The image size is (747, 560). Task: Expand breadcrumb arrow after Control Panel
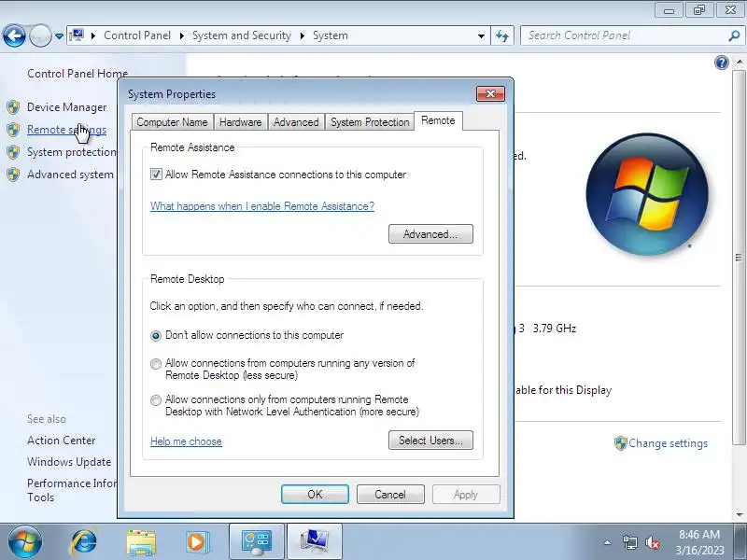(181, 35)
